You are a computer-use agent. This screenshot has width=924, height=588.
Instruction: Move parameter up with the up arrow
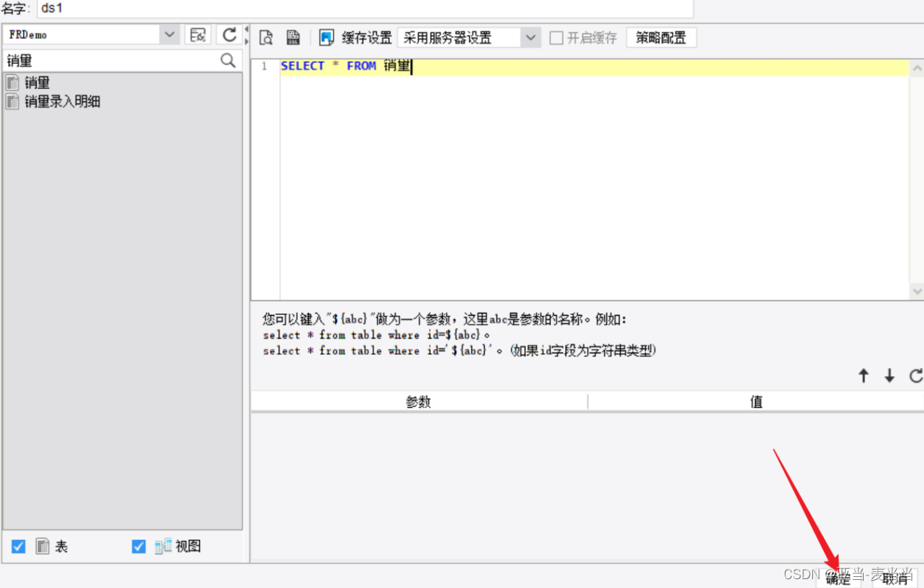(864, 375)
